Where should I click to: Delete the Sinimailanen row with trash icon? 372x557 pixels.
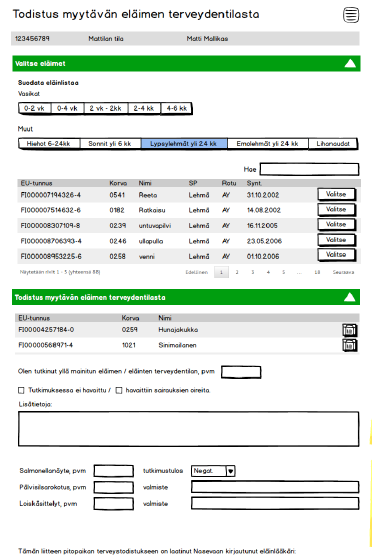[x=349, y=345]
